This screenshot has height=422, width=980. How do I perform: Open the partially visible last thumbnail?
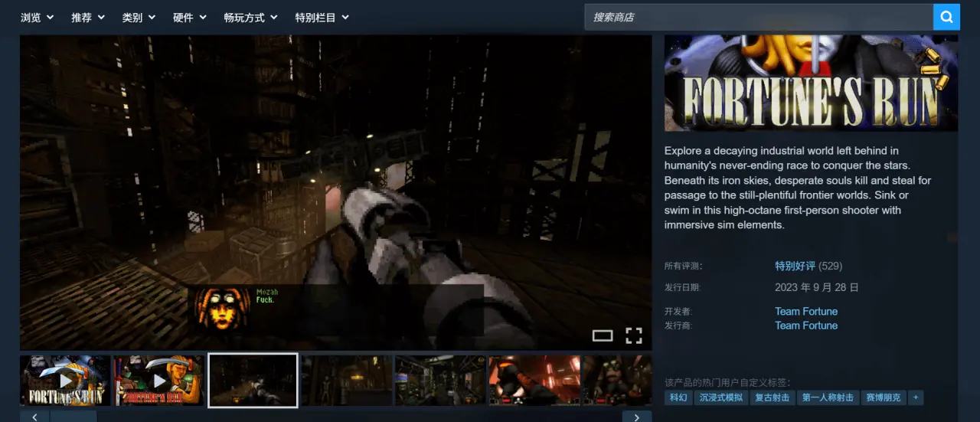(617, 381)
